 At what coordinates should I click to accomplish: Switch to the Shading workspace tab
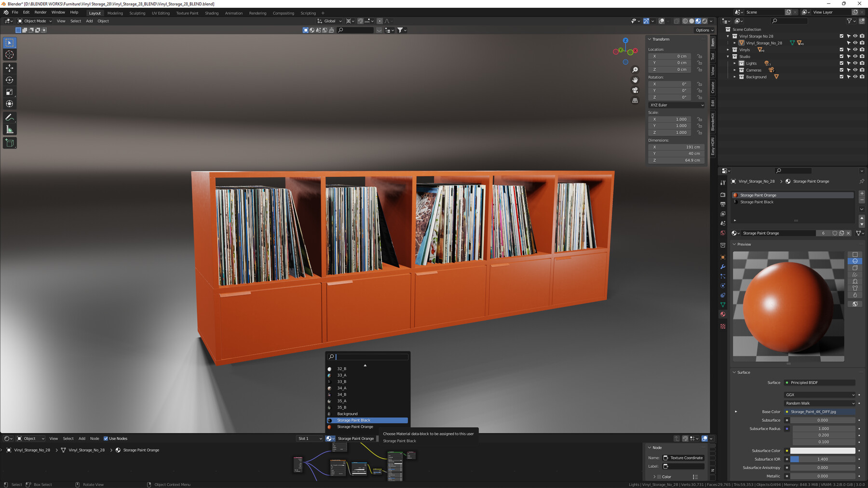(x=212, y=13)
